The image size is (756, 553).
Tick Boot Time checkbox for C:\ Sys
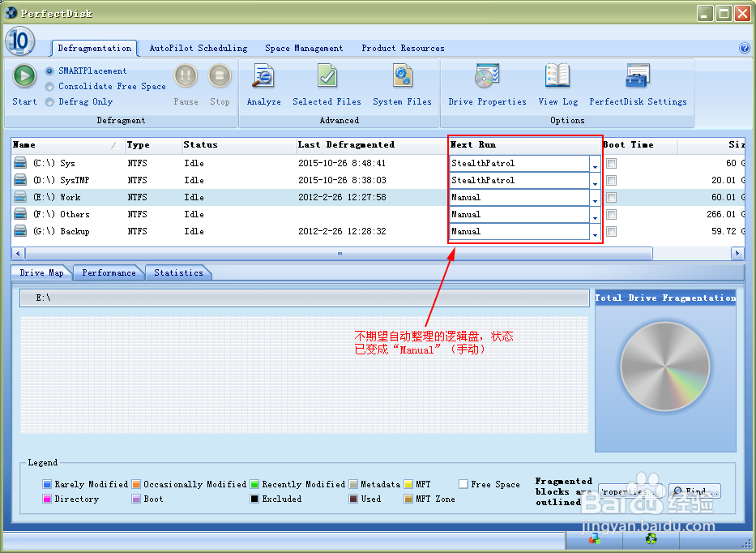pyautogui.click(x=611, y=163)
